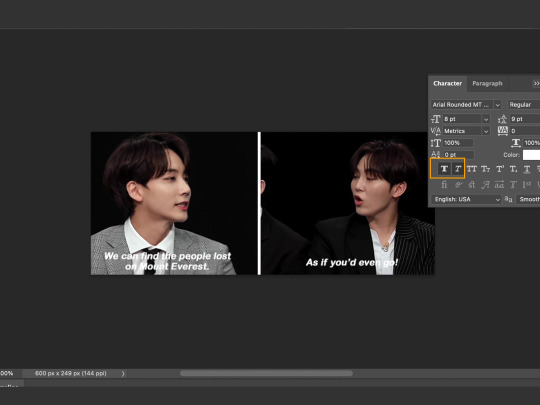This screenshot has width=540, height=405.
Task: Click the tracking value 0 field
Action: pos(525,131)
